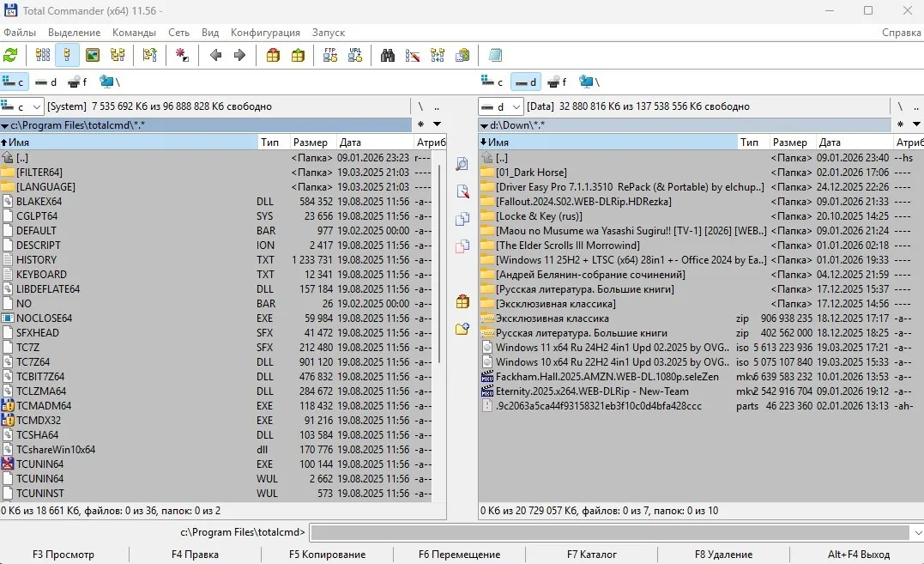Viewport: 924px width, 564px height.
Task: Click the command line input field
Action: tap(609, 532)
